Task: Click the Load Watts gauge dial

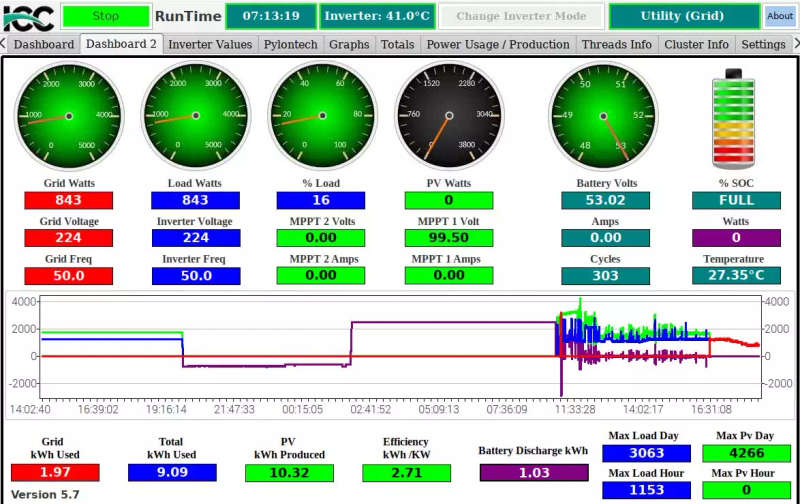Action: coord(195,116)
